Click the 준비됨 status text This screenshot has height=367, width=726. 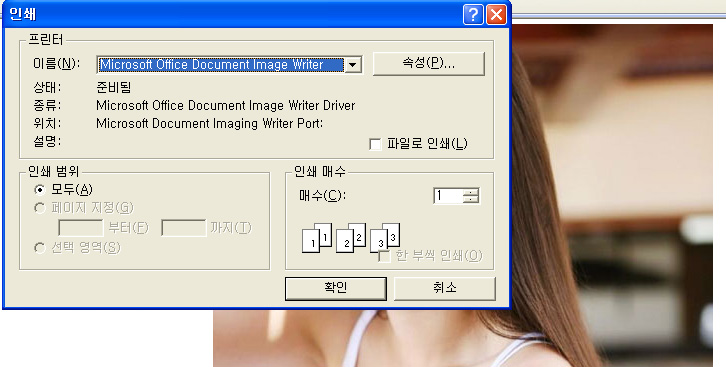[114, 87]
